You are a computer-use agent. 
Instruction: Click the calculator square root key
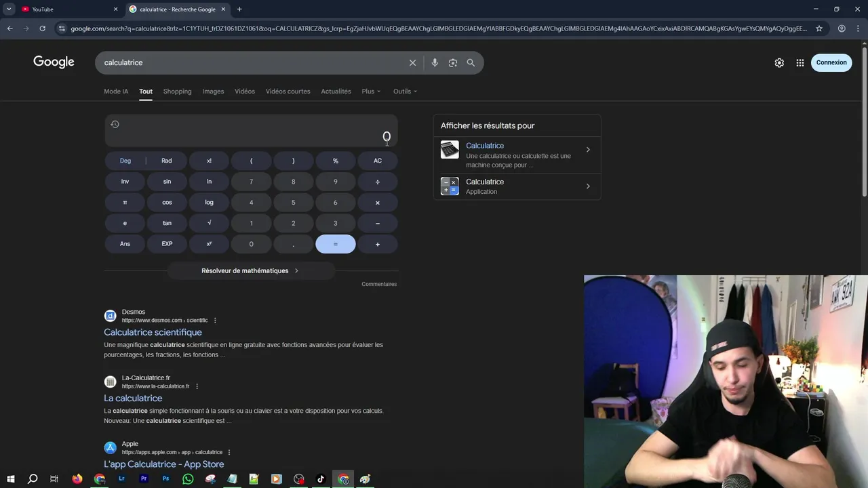(x=209, y=223)
